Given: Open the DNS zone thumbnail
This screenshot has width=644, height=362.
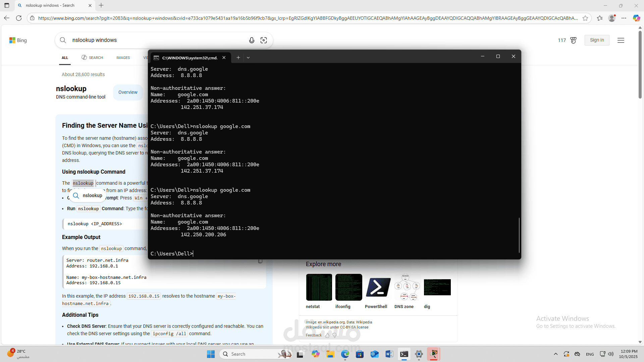Looking at the screenshot, I should point(407,287).
